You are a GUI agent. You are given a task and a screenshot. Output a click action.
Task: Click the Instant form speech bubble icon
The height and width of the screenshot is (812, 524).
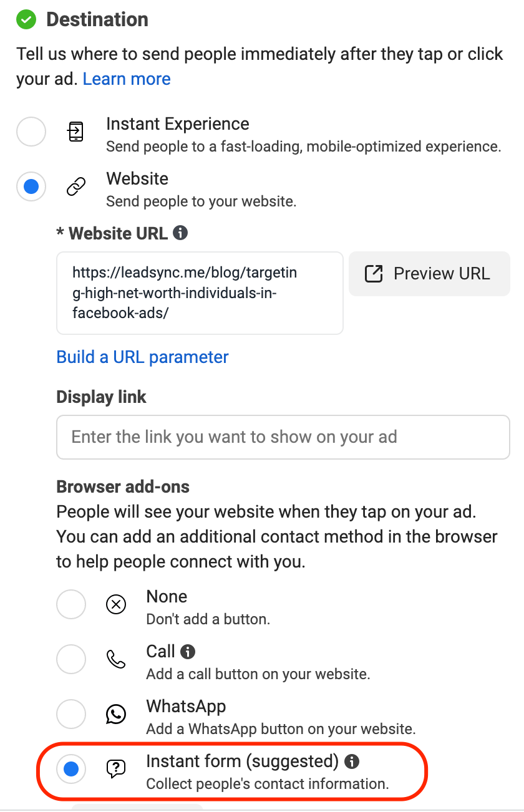tap(115, 769)
